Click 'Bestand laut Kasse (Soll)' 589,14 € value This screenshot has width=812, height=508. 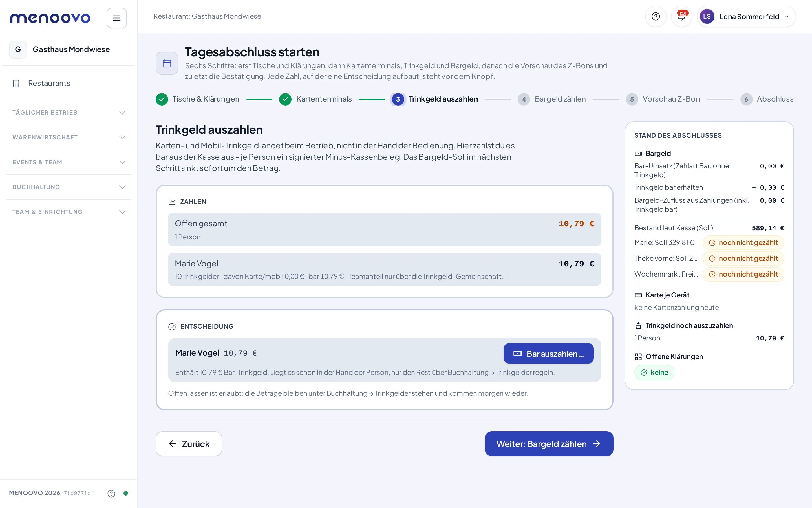pyautogui.click(x=768, y=228)
